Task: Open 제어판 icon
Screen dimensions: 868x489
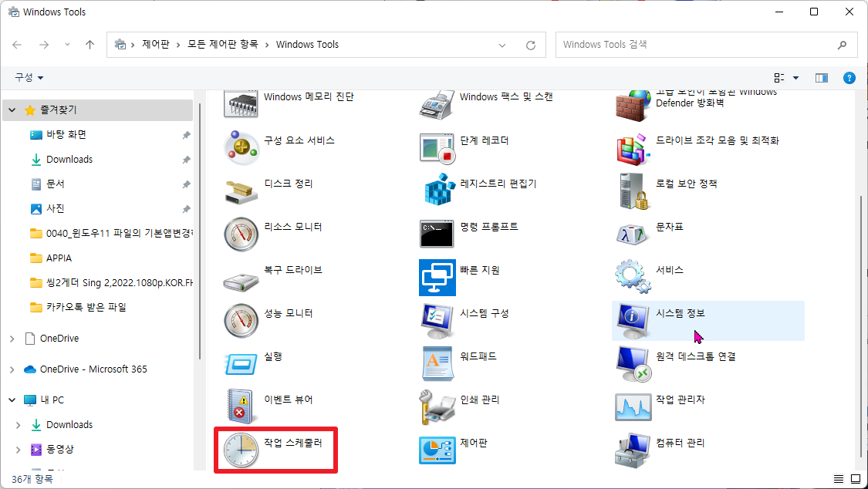Action: [x=437, y=450]
